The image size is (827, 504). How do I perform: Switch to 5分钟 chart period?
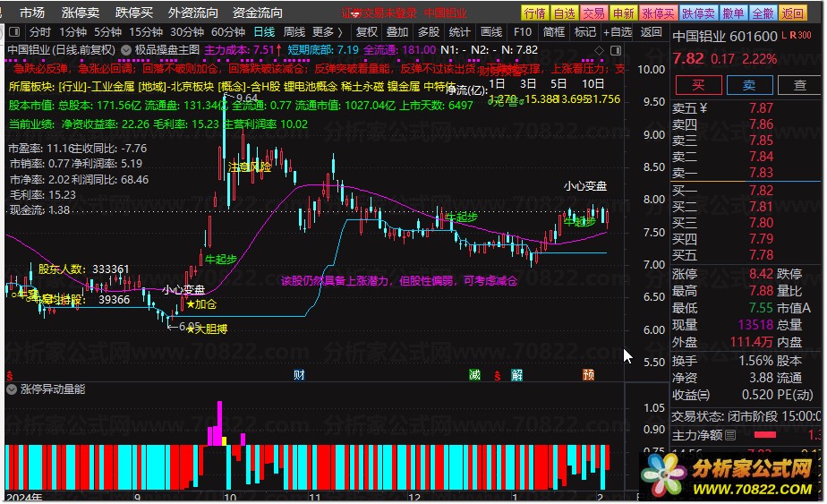108,32
